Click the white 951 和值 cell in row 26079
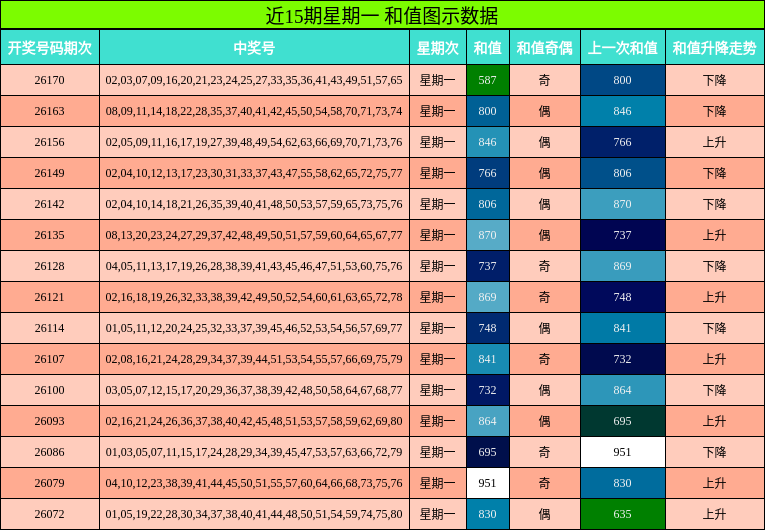This screenshot has width=765, height=530. click(488, 483)
